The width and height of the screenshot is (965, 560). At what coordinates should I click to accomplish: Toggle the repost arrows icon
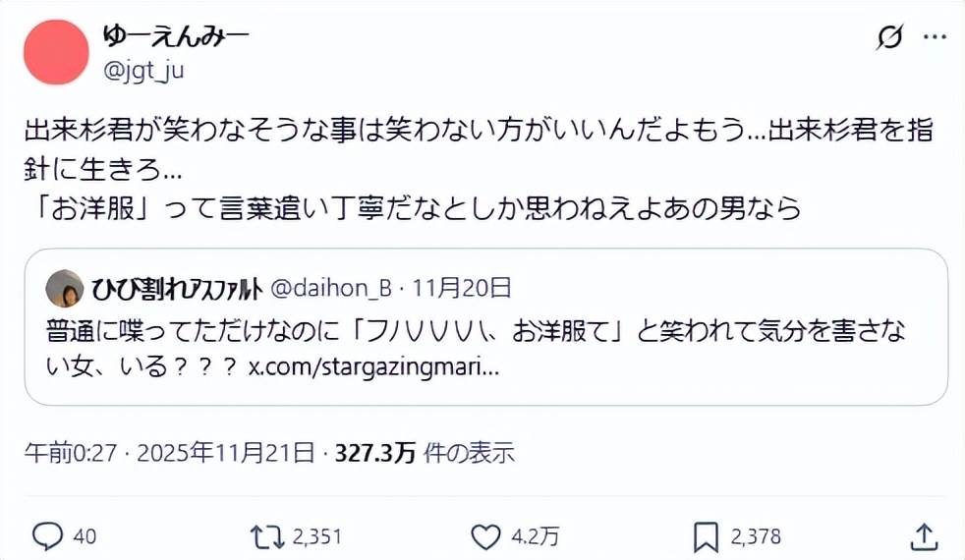(x=263, y=535)
